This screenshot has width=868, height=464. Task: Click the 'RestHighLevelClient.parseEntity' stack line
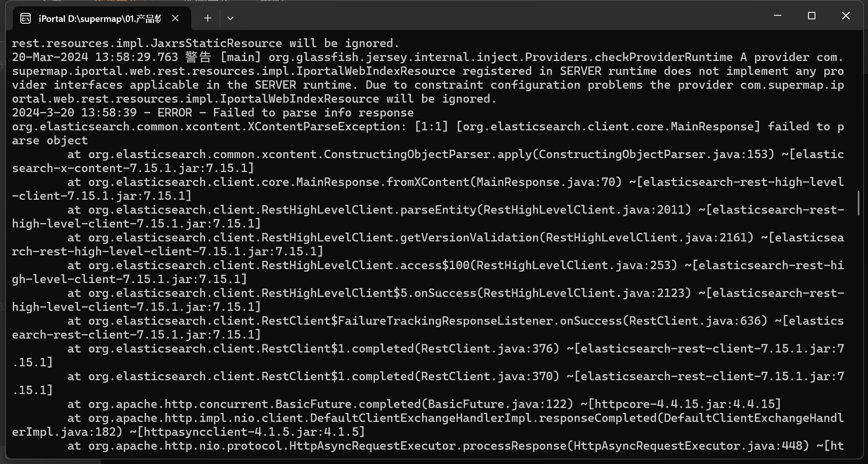428,217
